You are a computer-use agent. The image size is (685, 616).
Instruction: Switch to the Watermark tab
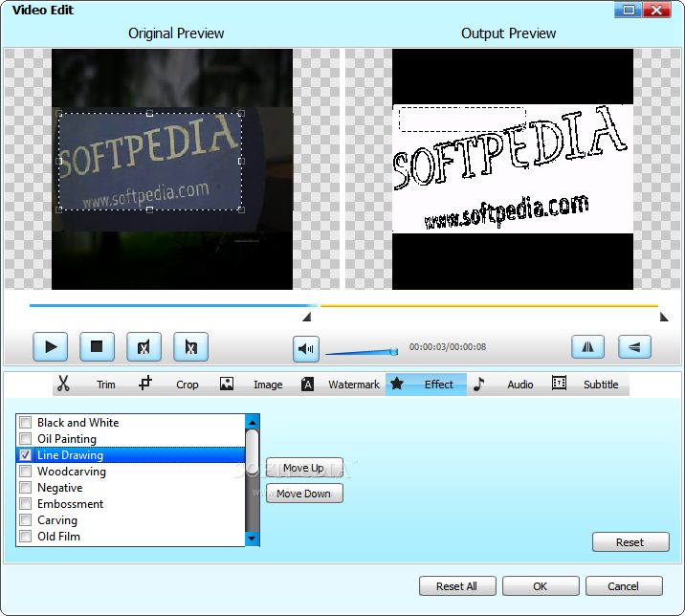[354, 385]
